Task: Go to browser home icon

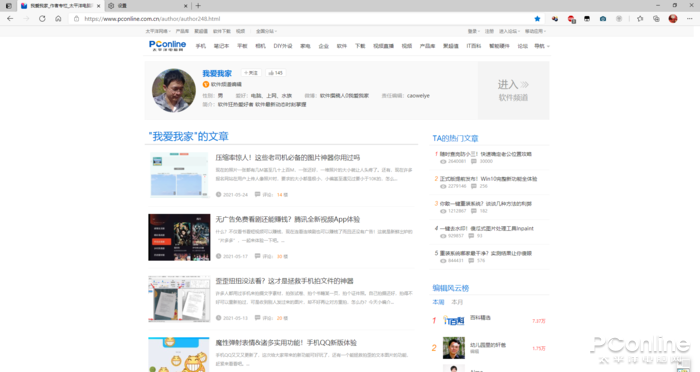Action: (x=58, y=19)
